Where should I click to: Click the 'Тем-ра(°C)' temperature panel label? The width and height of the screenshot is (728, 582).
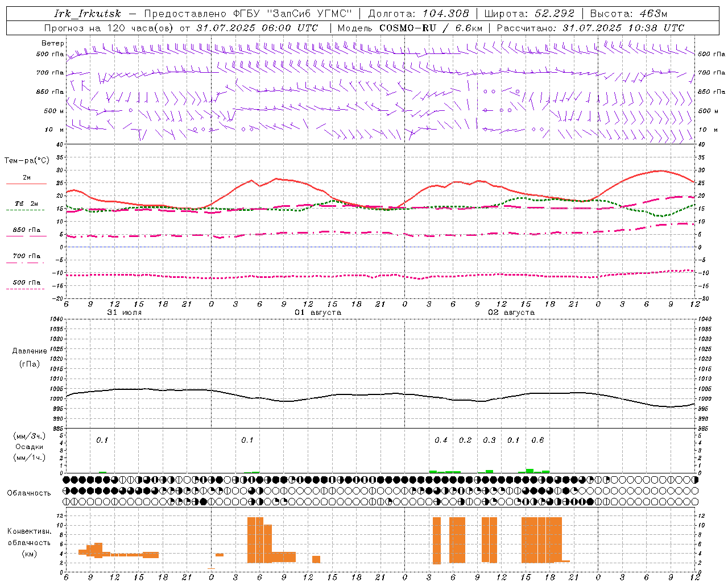pos(27,161)
